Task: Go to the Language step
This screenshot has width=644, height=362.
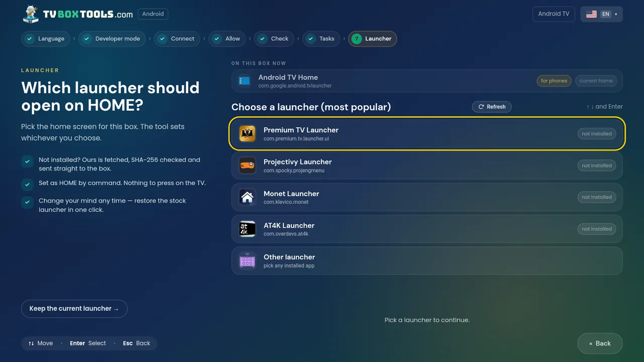Action: click(45, 39)
